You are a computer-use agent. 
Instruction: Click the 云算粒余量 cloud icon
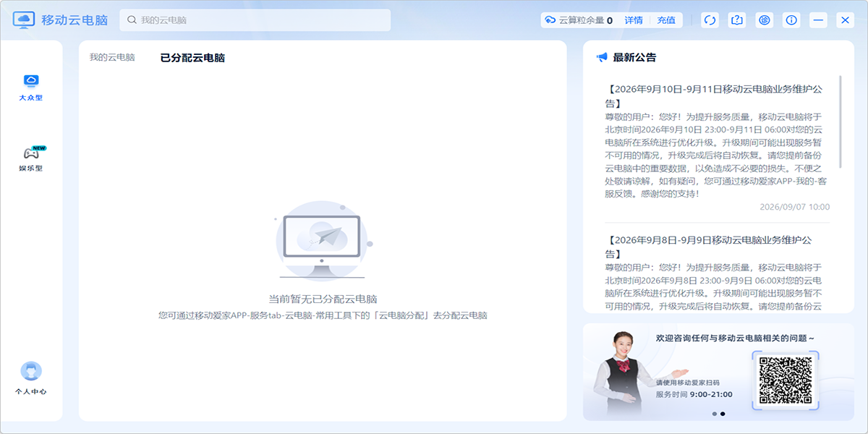[x=550, y=20]
